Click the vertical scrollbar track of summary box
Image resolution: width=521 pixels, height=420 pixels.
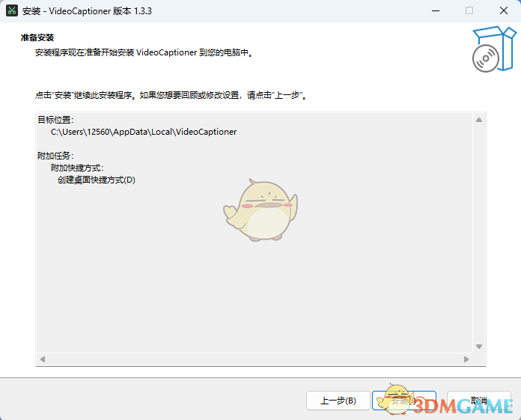(x=480, y=232)
